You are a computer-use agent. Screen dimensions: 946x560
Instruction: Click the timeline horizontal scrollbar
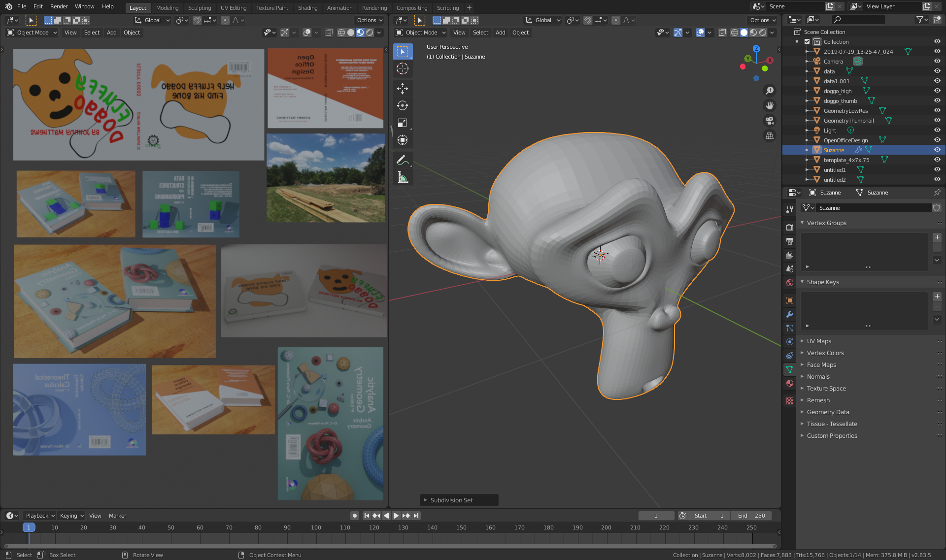pyautogui.click(x=390, y=546)
